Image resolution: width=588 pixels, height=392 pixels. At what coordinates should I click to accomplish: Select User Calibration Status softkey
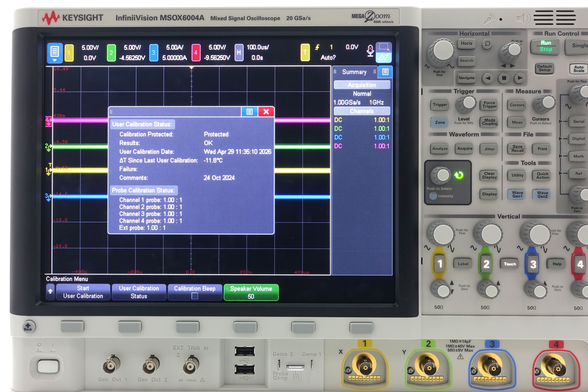click(x=139, y=292)
